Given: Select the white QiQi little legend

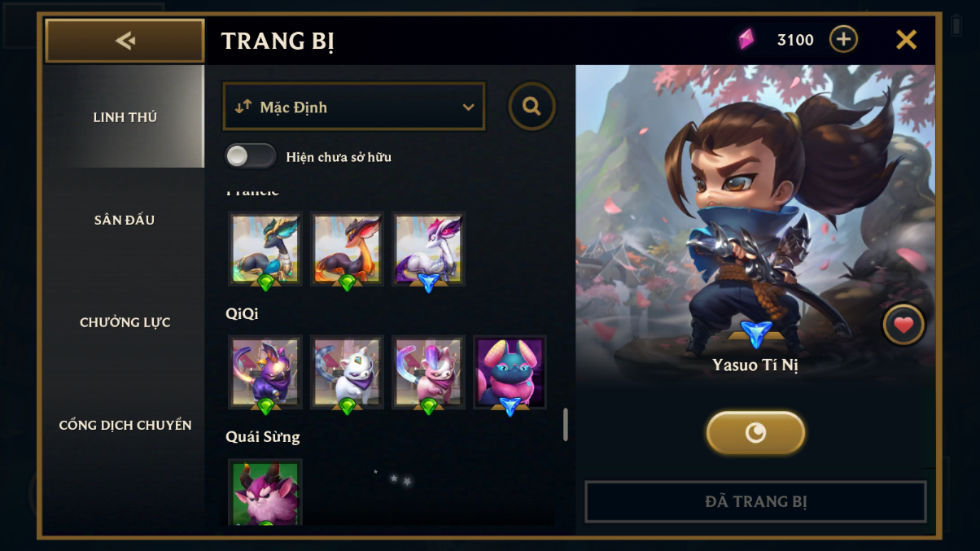Looking at the screenshot, I should (347, 372).
